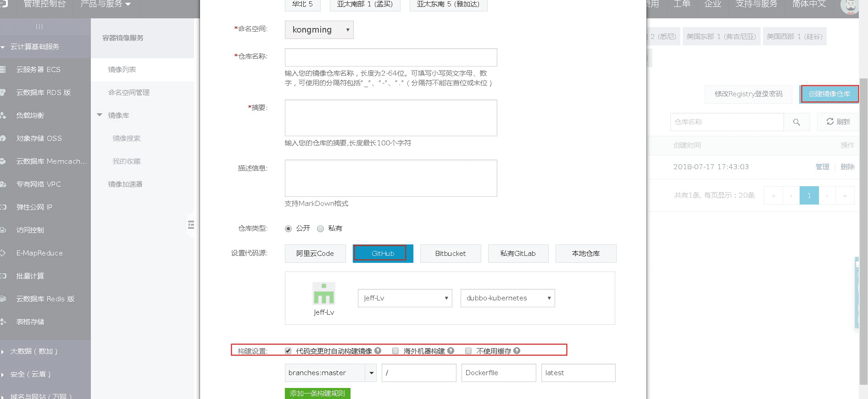The width and height of the screenshot is (868, 399).
Task: Click the submenu collapse handle icon
Action: click(x=191, y=225)
